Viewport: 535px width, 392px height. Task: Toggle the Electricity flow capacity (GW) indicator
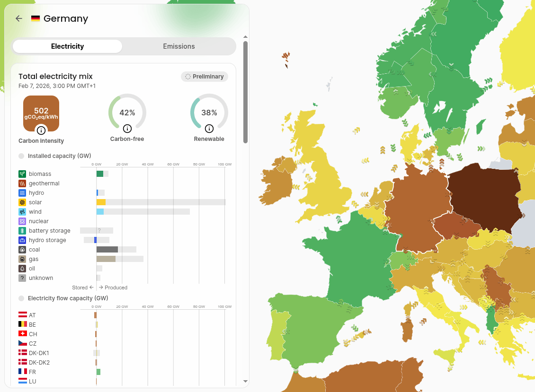coord(21,298)
